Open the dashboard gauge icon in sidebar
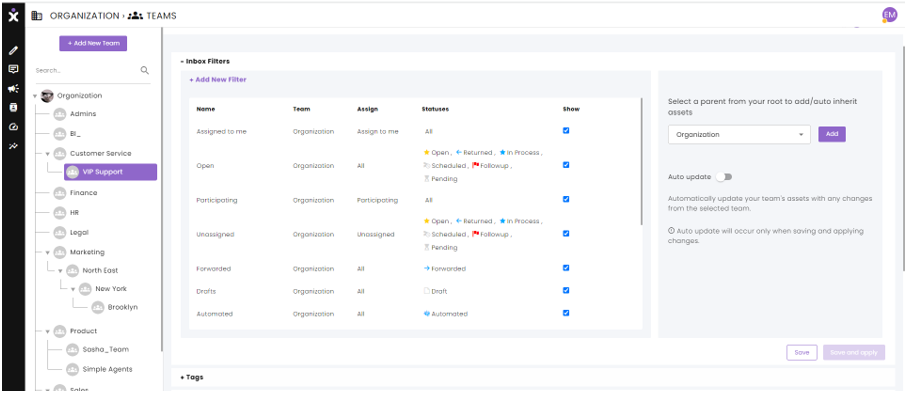This screenshot has height=396, width=911. 13,127
